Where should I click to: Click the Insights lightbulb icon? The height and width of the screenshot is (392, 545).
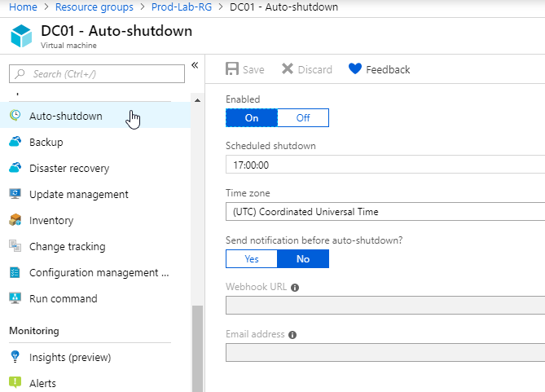[15, 357]
